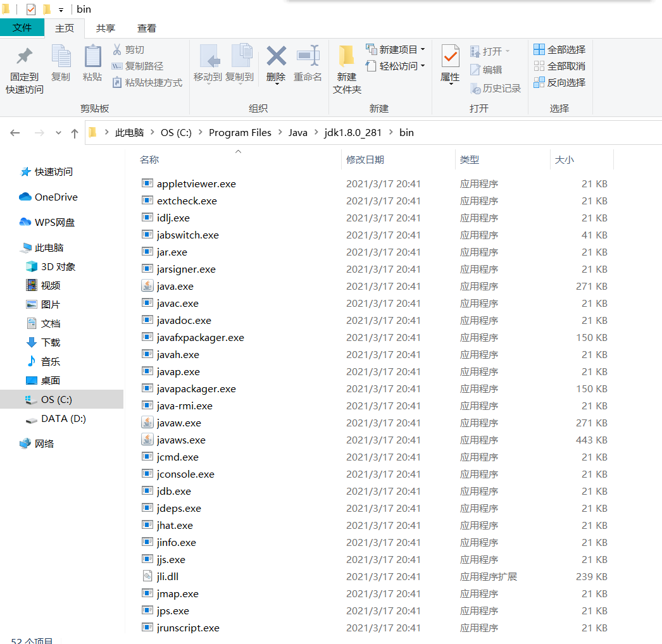This screenshot has width=662, height=644.
Task: Click the History icon
Action: coord(475,89)
